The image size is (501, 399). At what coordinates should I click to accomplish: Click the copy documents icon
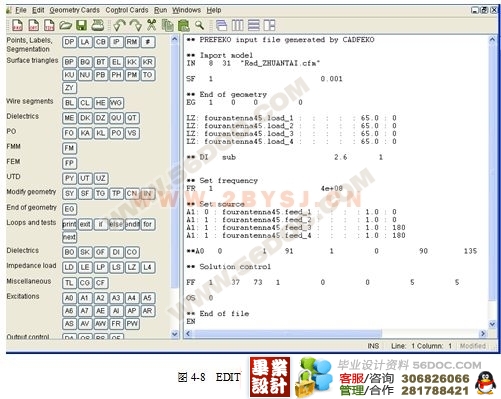tap(168, 25)
